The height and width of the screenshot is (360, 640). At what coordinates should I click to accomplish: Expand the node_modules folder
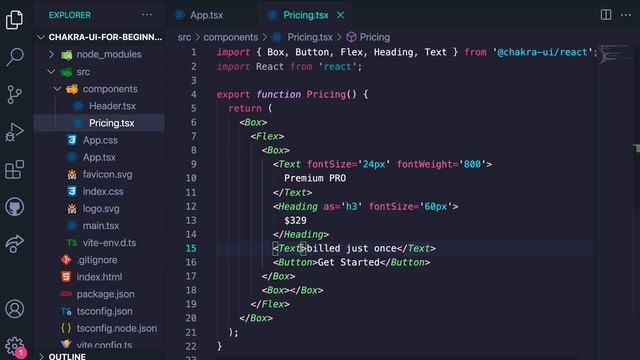pos(51,54)
